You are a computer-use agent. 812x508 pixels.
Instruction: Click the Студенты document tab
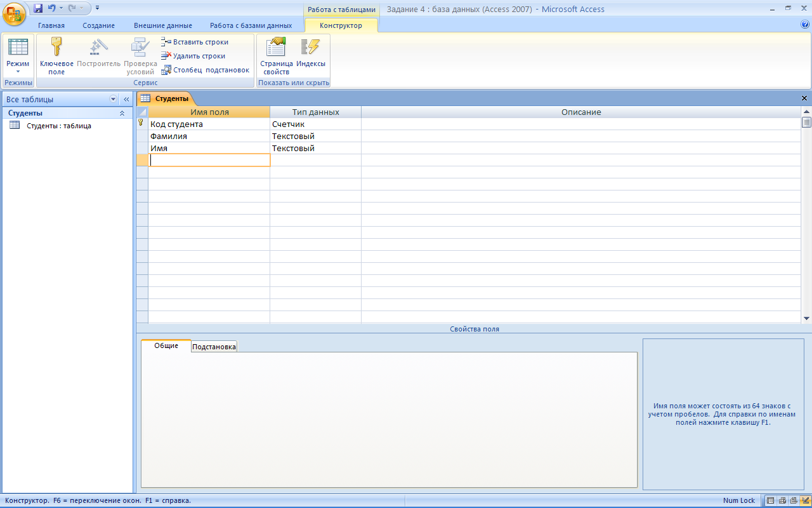[165, 98]
